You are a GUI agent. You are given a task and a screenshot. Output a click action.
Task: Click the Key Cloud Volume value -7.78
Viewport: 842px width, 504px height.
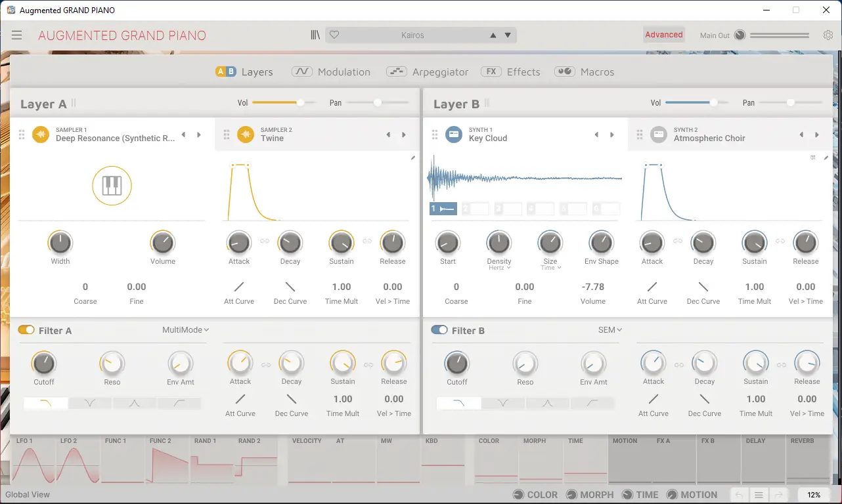point(593,287)
